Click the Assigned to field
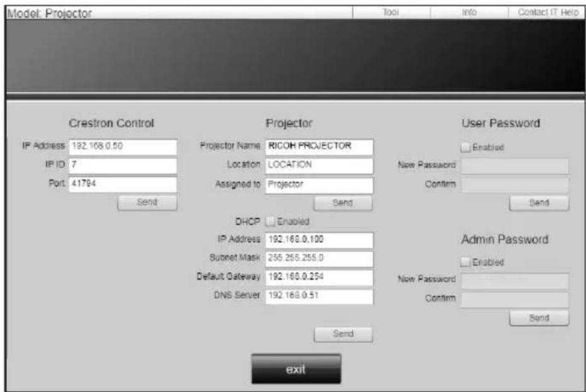Viewport: 586px width, 392px height. tap(319, 185)
